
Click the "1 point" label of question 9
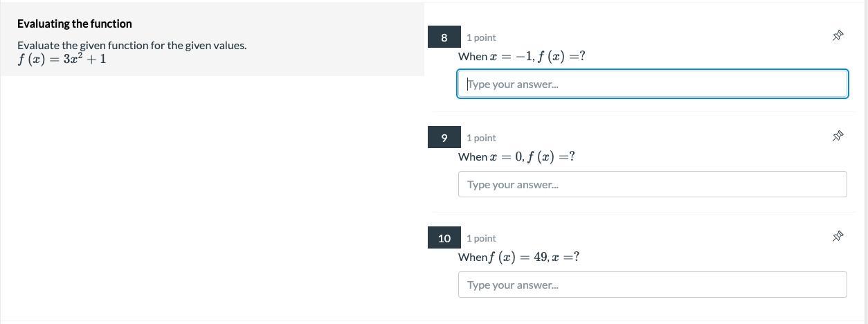pos(481,138)
